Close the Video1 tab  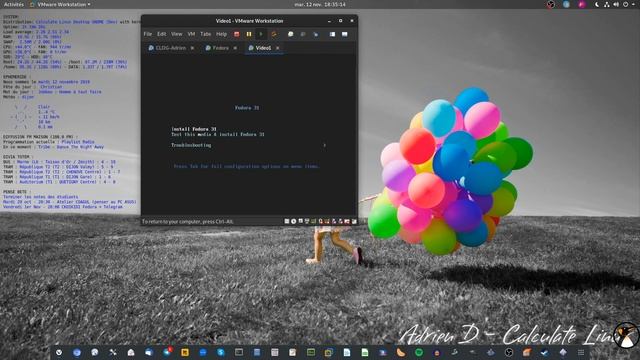pos(278,48)
